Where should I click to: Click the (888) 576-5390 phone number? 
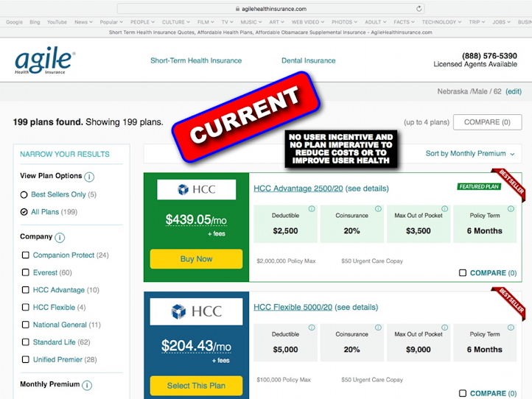click(x=489, y=56)
